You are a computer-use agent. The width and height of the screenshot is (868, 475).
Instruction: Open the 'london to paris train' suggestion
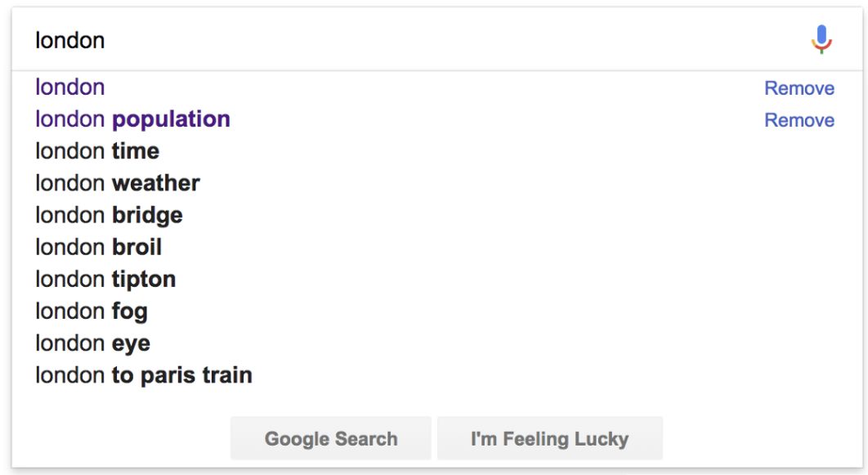pyautogui.click(x=143, y=375)
